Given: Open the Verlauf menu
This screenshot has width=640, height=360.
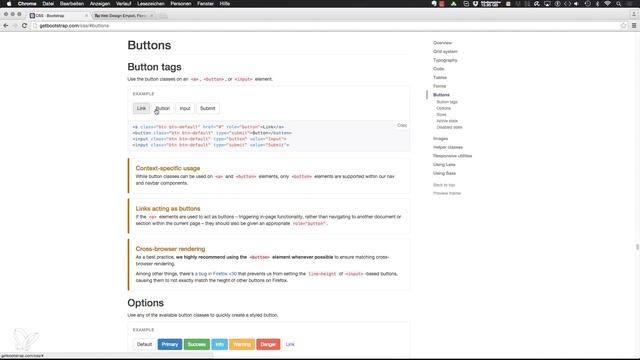Looking at the screenshot, I should 123,4.
